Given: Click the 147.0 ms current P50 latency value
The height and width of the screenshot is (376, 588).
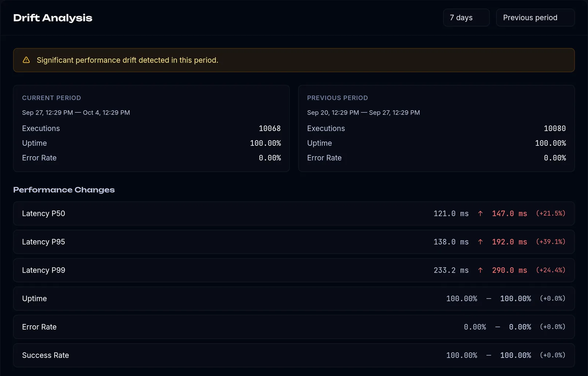Looking at the screenshot, I should point(509,213).
